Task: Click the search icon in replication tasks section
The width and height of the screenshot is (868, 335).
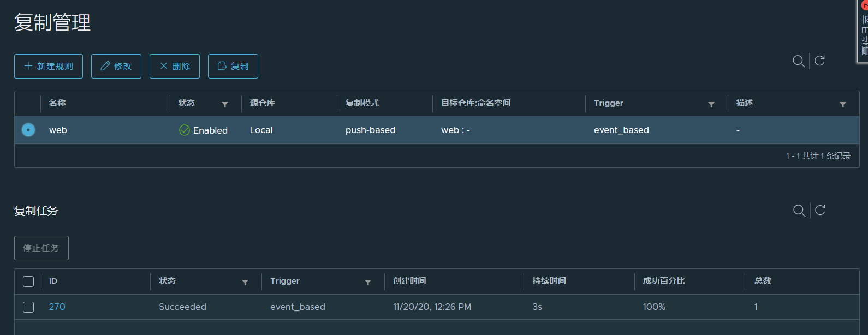Action: coord(799,211)
